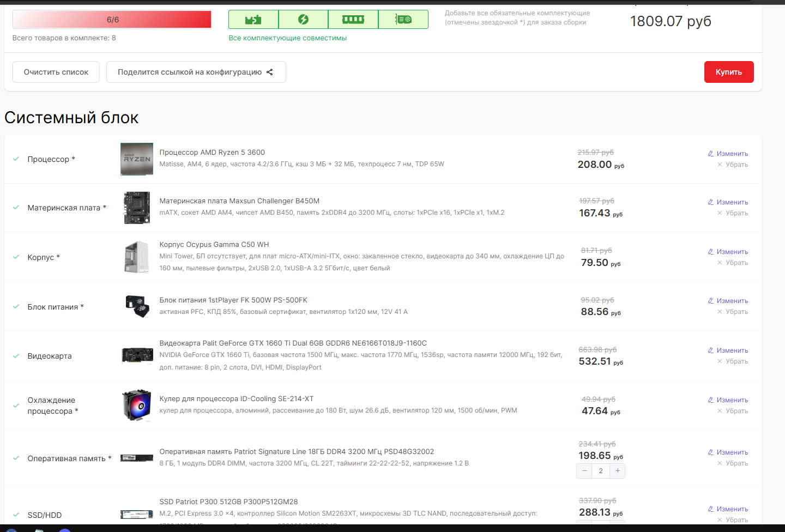
Task: Open the Видеокарта Palit GeForce GTX 1660 Ti title
Action: 293,343
